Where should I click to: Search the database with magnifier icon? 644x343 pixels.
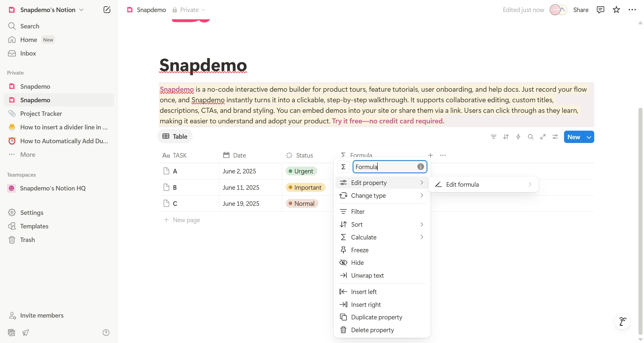click(530, 137)
